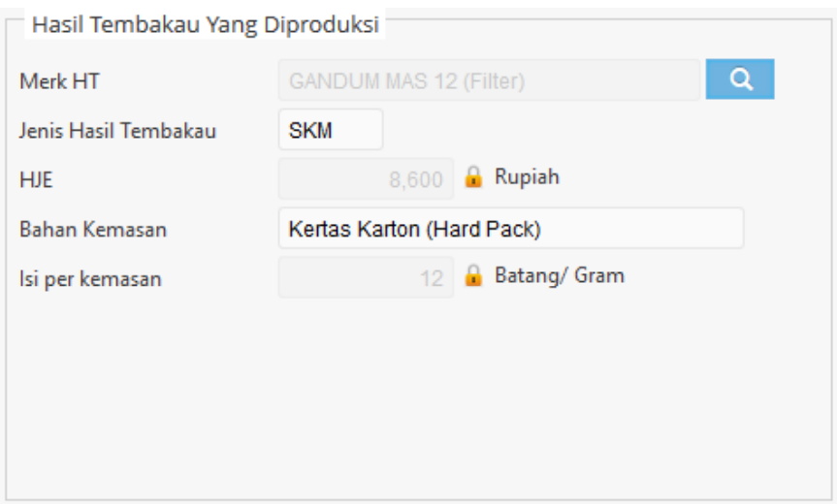Click the lock icon beside Isi per kemasan
Image resolution: width=837 pixels, height=504 pixels.
pos(472,277)
